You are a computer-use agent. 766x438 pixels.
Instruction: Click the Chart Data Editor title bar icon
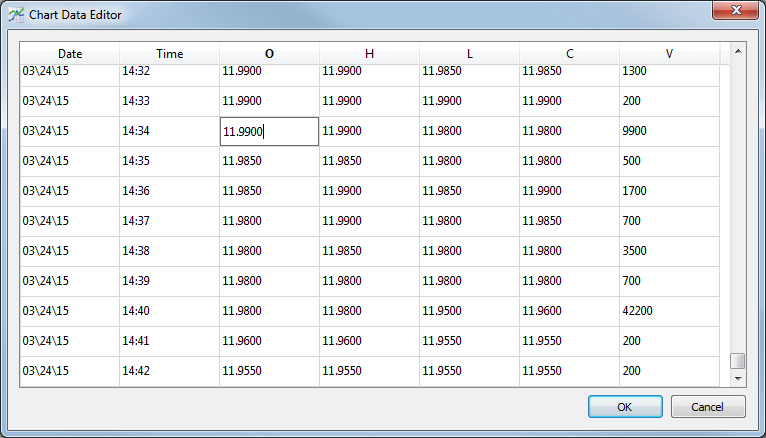pos(15,16)
